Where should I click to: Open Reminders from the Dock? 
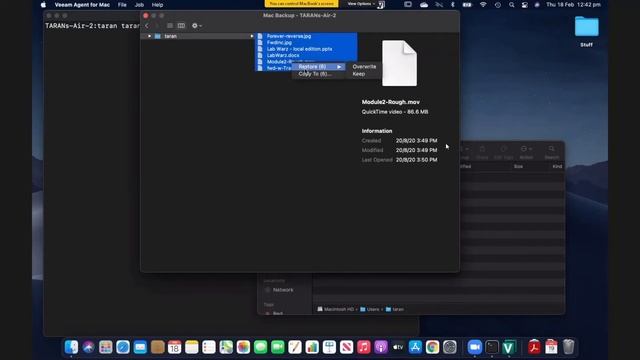[x=209, y=347]
